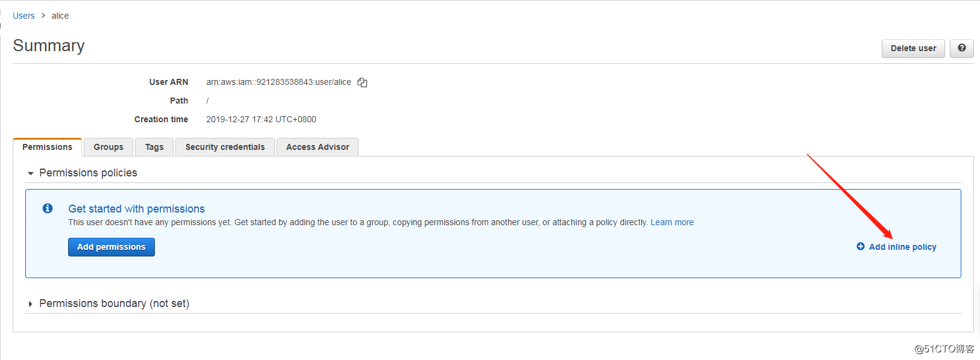View the Access Advisor tab
980x360 pixels.
(x=318, y=147)
